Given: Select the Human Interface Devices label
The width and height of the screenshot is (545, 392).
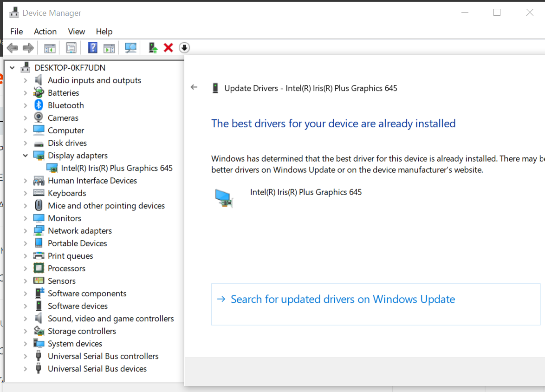Looking at the screenshot, I should pos(92,181).
